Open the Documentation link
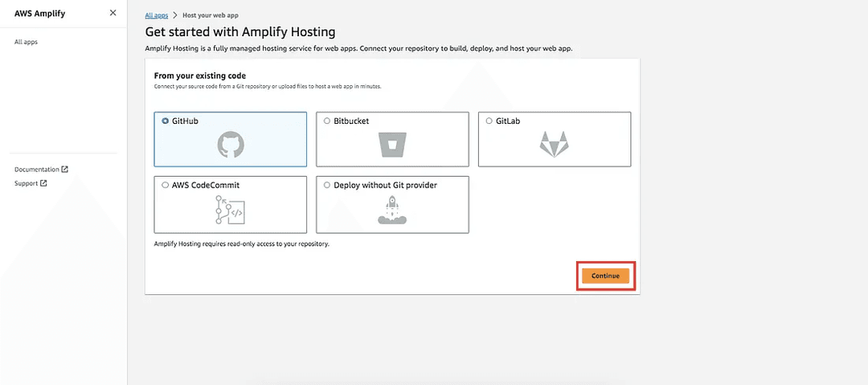The width and height of the screenshot is (868, 385). [37, 170]
